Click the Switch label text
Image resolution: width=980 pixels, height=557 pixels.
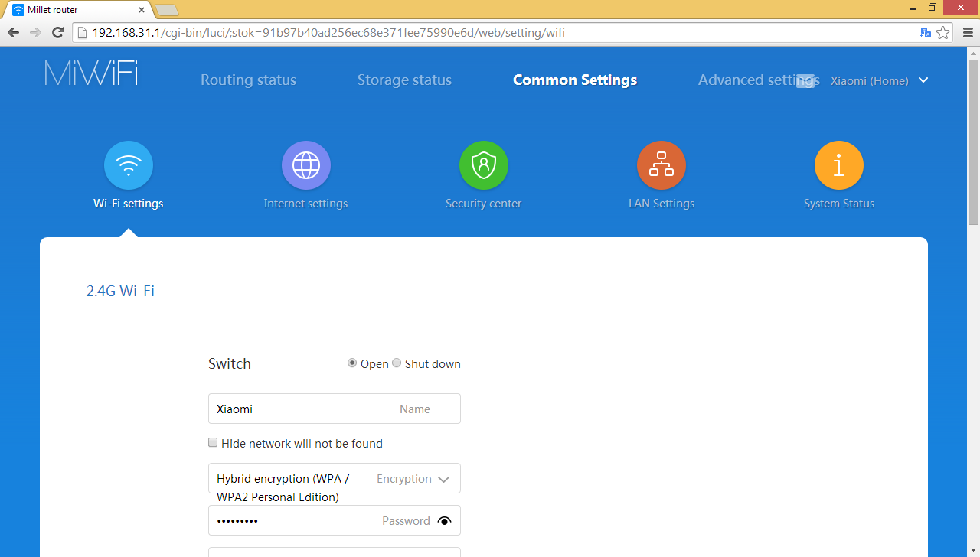click(230, 363)
